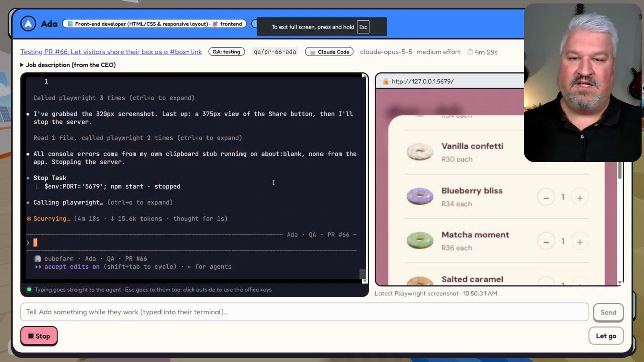Screen dimensions: 644x362
Task: Click the terminal scroll-up arrow
Action: click(x=364, y=76)
